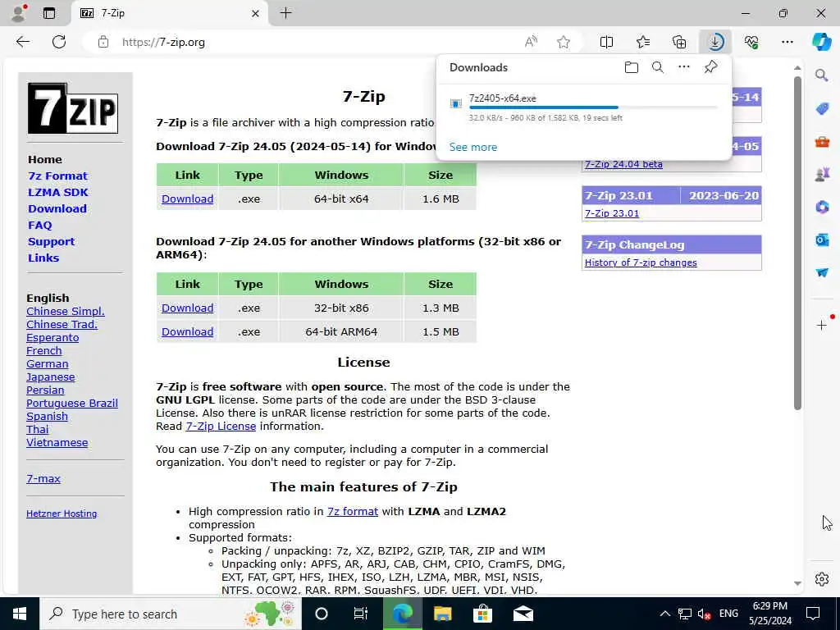Open Download menu link in sidebar
Image resolution: width=840 pixels, height=630 pixels.
click(57, 209)
